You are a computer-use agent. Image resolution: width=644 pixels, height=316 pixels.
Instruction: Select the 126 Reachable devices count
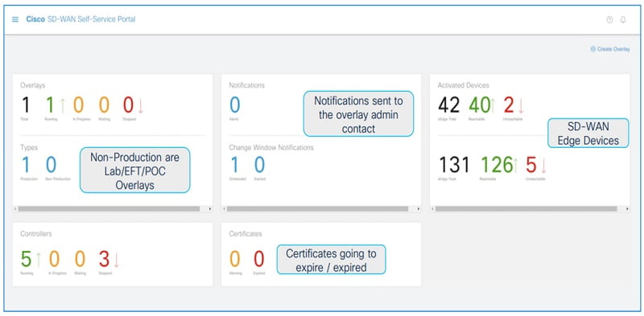click(497, 165)
